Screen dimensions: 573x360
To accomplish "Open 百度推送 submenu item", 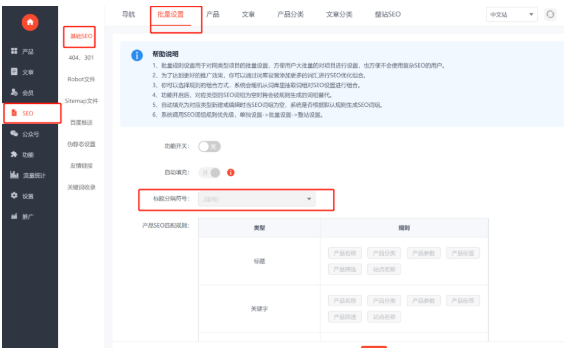I will [81, 122].
